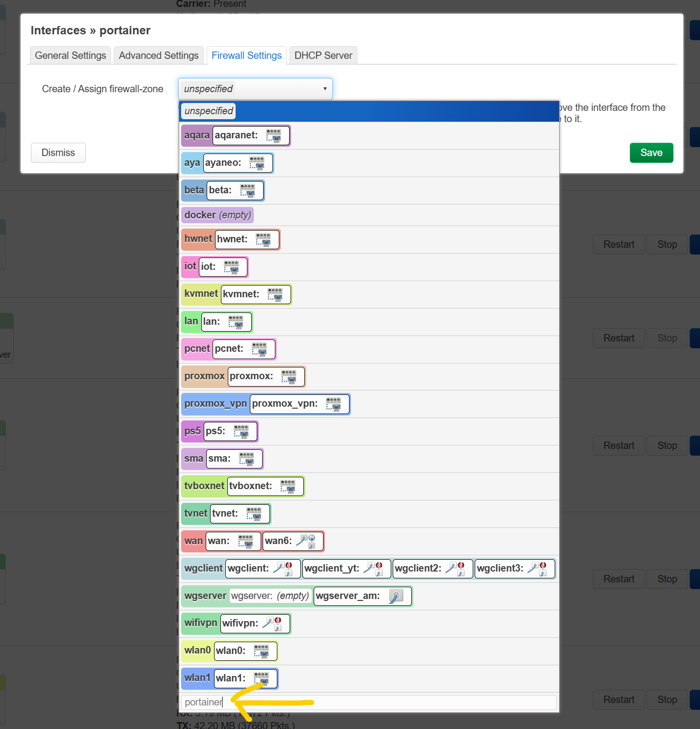Focus the custom zone name field containing portainer
This screenshot has width=700, height=729.
pyautogui.click(x=368, y=702)
